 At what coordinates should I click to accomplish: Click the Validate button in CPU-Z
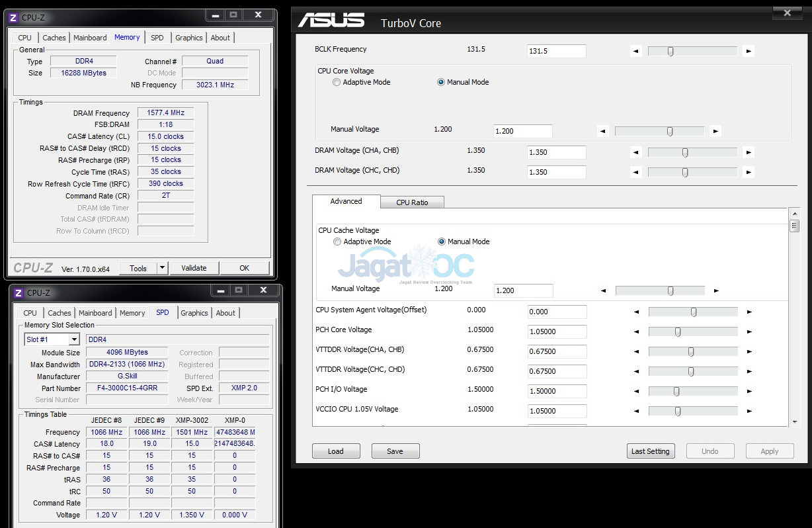click(x=194, y=268)
